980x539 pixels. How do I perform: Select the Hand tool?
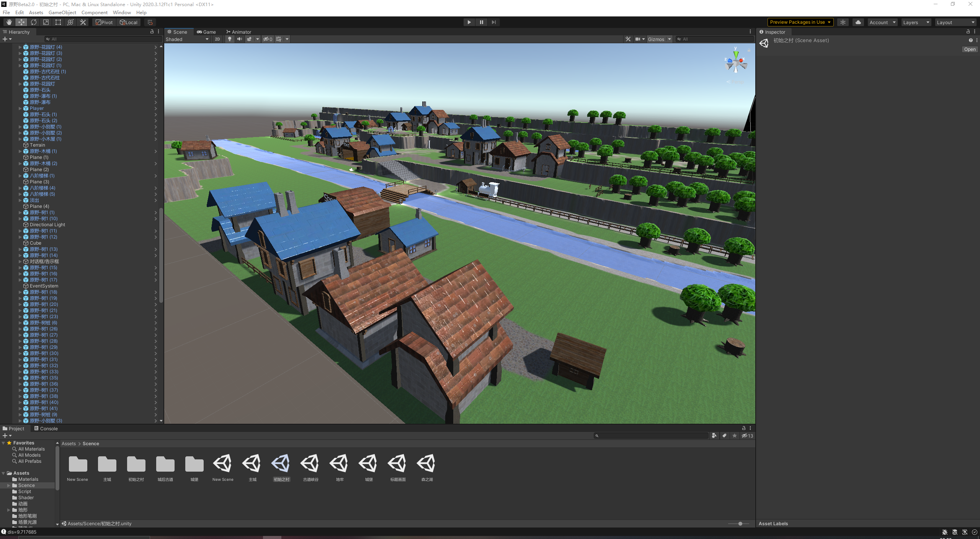pos(9,22)
